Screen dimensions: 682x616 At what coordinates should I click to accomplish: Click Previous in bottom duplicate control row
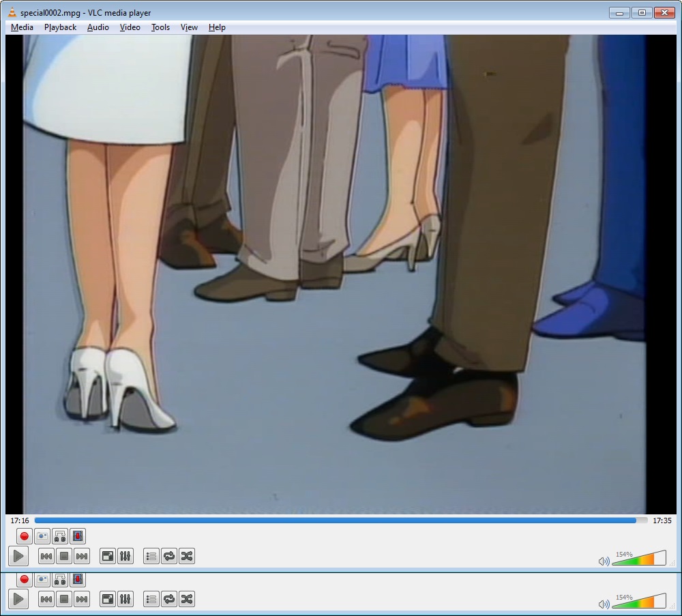(x=46, y=599)
